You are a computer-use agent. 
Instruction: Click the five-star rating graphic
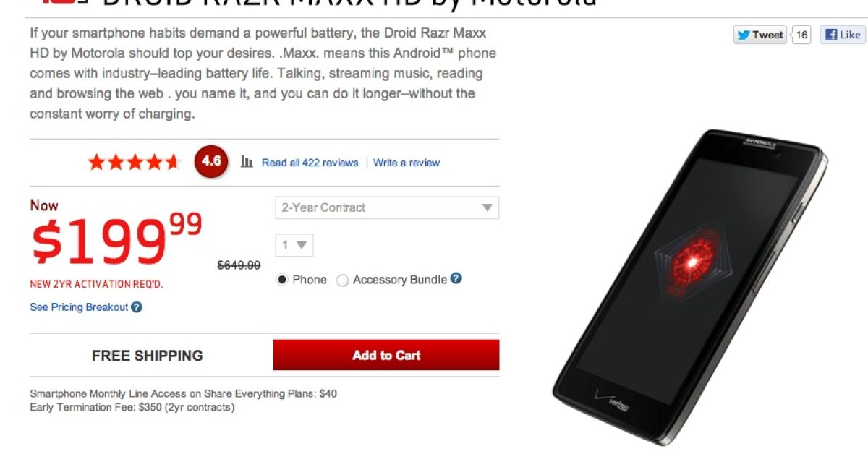point(134,162)
